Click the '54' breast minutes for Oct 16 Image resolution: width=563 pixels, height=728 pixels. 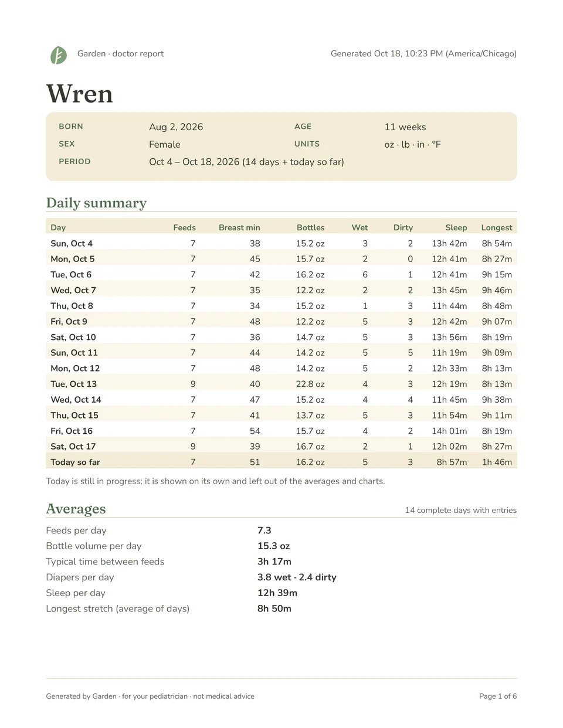pos(255,431)
